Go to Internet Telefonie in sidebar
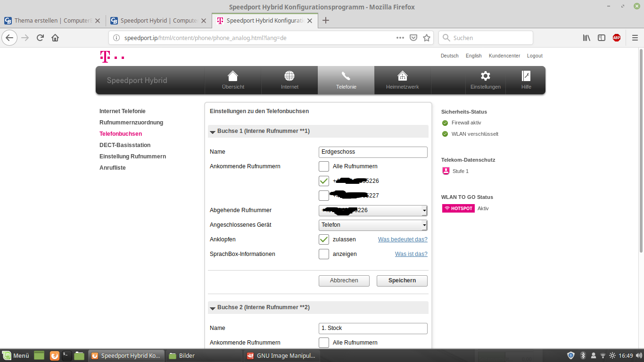 [123, 111]
